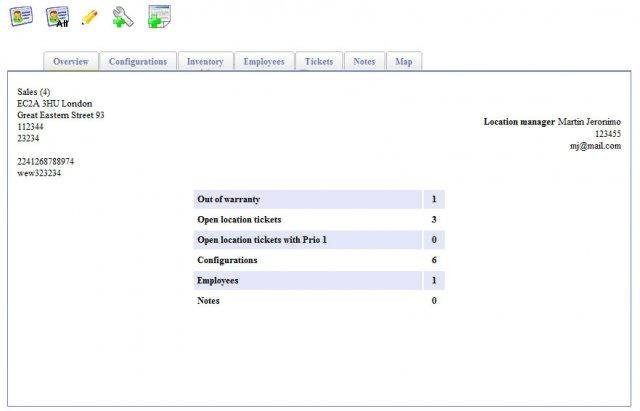640x411 pixels.
Task: Click the 'EC2A 3HU London' address line
Action: pos(55,104)
